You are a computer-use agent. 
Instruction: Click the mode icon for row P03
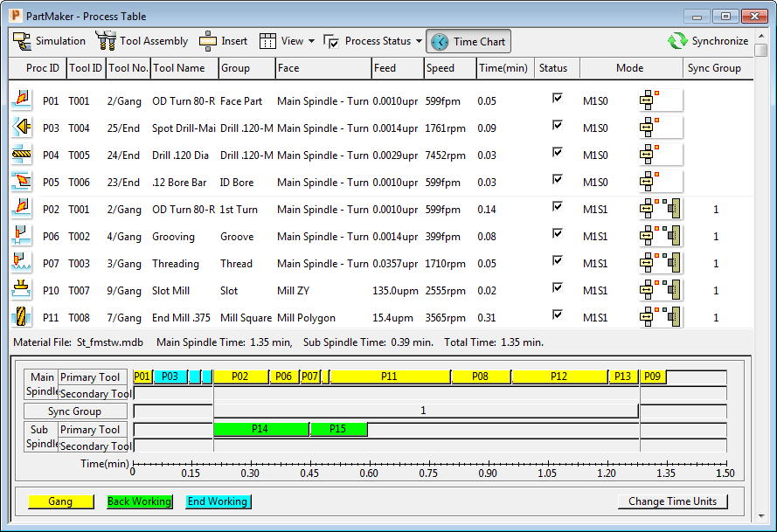click(x=661, y=128)
